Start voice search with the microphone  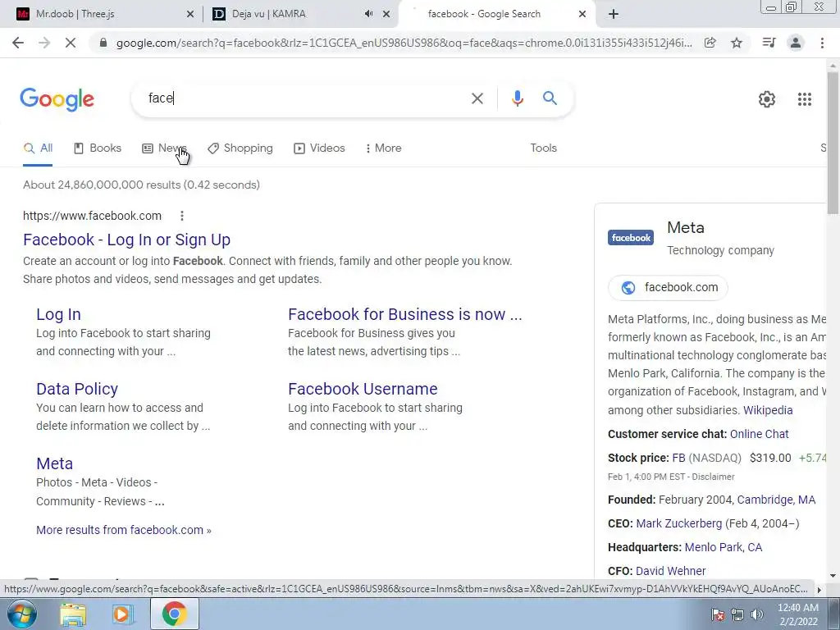point(517,98)
